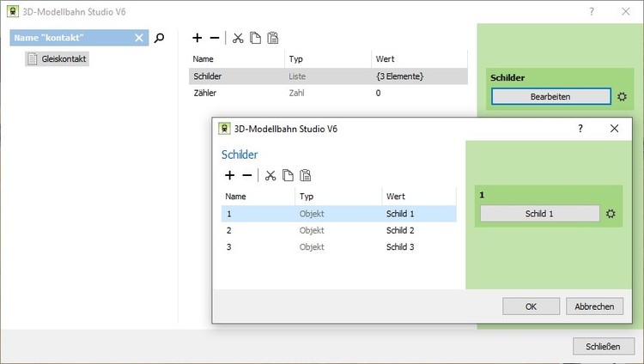Image resolution: width=644 pixels, height=364 pixels.
Task: Open gear settings next to Bearbeiten button
Action: [623, 96]
